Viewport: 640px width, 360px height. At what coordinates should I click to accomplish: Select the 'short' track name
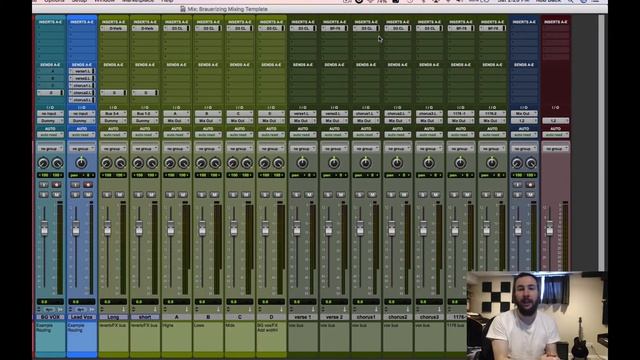[145, 317]
